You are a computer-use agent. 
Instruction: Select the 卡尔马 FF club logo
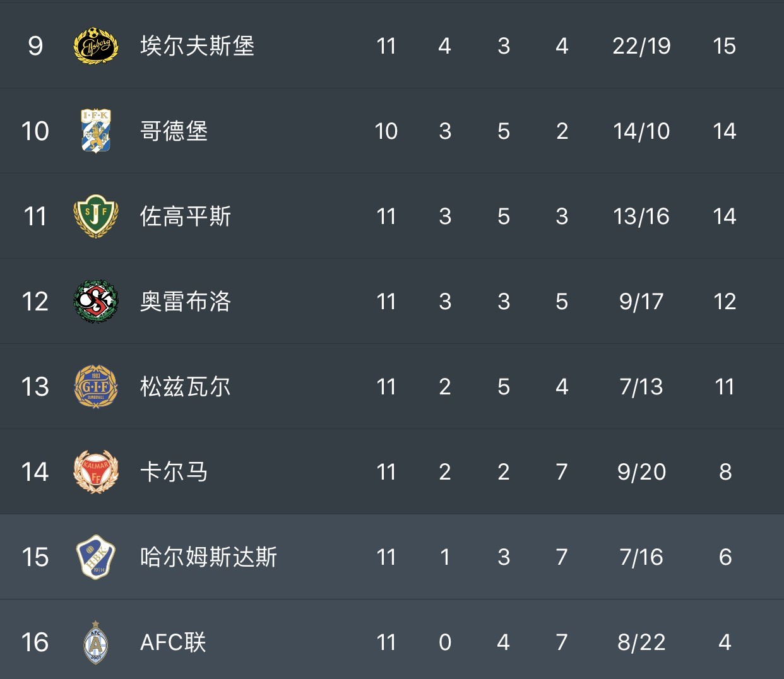coord(96,471)
